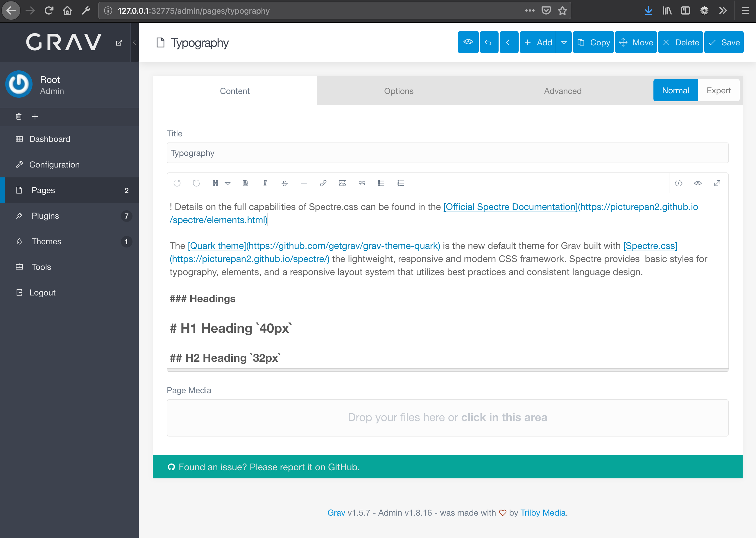This screenshot has width=756, height=538.
Task: Expand browser toolbar overflow chevrons
Action: point(723,10)
